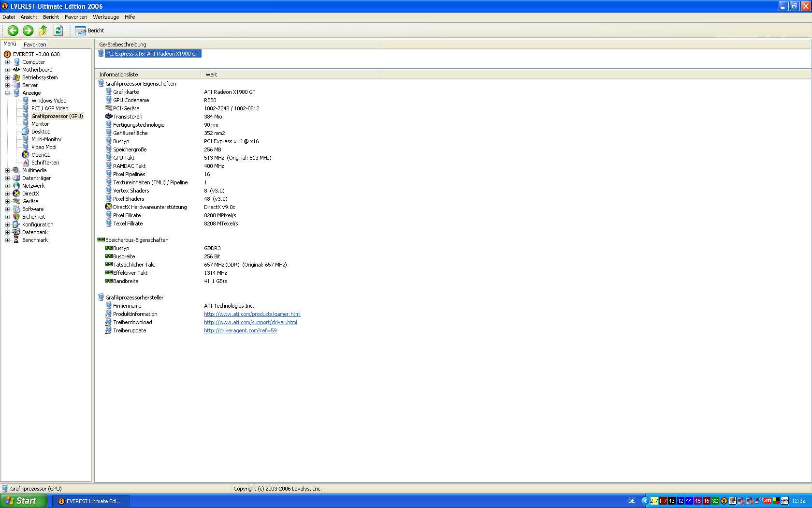The image size is (812, 508).
Task: Click the Refresh toolbar icon
Action: [x=58, y=30]
